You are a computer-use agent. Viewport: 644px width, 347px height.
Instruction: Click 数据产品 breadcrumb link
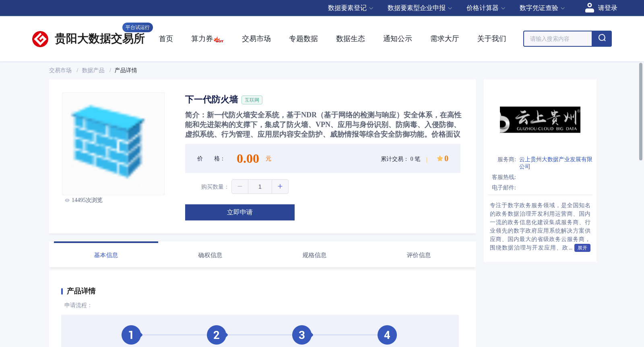[93, 71]
